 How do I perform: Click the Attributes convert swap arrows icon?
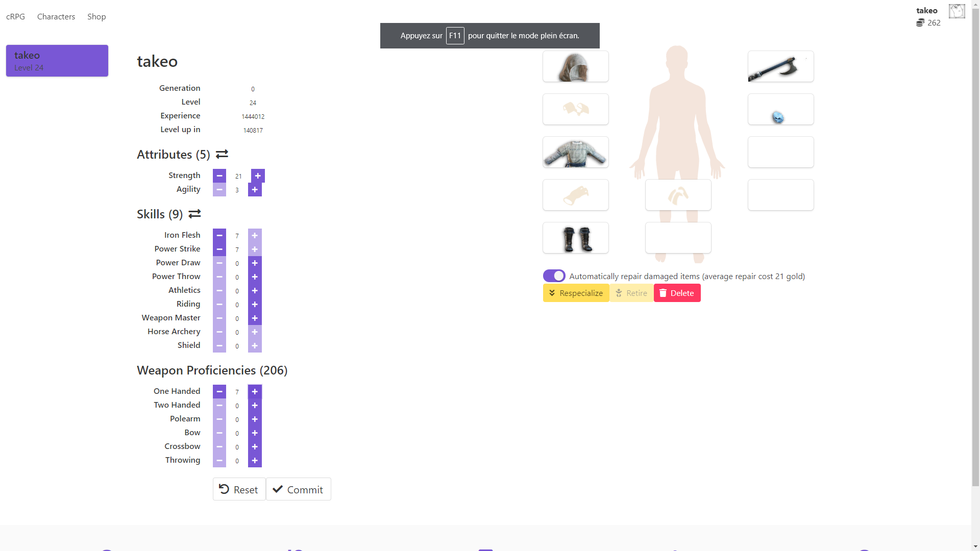click(222, 154)
